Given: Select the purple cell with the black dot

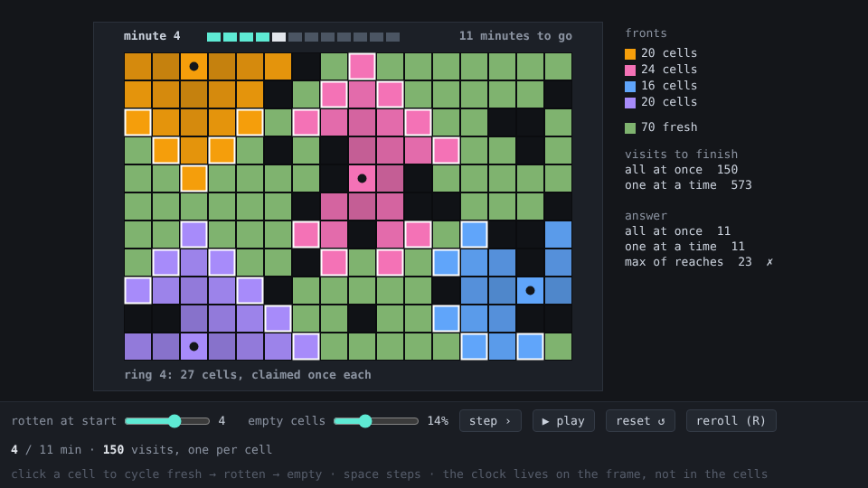Looking at the screenshot, I should coord(193,347).
